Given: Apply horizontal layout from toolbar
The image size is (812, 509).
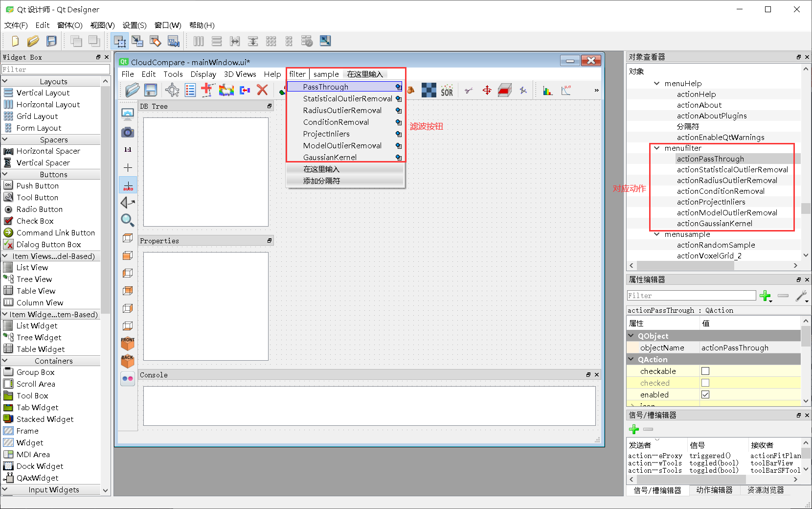Looking at the screenshot, I should [199, 41].
